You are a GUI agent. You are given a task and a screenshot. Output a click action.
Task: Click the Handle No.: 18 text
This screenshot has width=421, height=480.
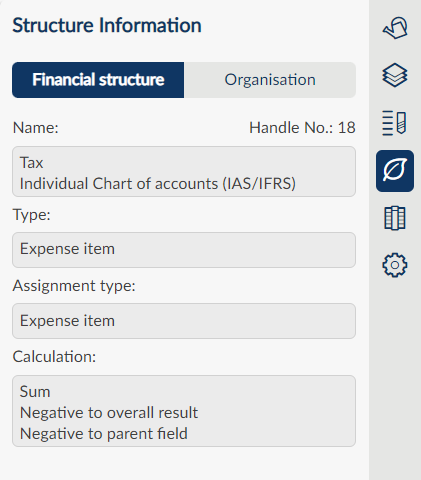[302, 128]
